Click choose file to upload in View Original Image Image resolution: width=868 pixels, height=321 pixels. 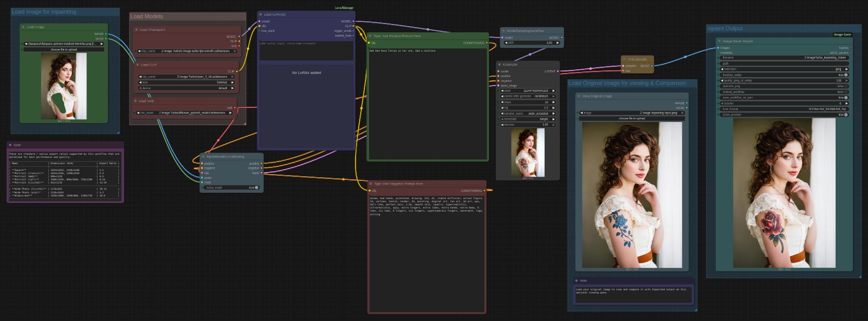point(632,118)
